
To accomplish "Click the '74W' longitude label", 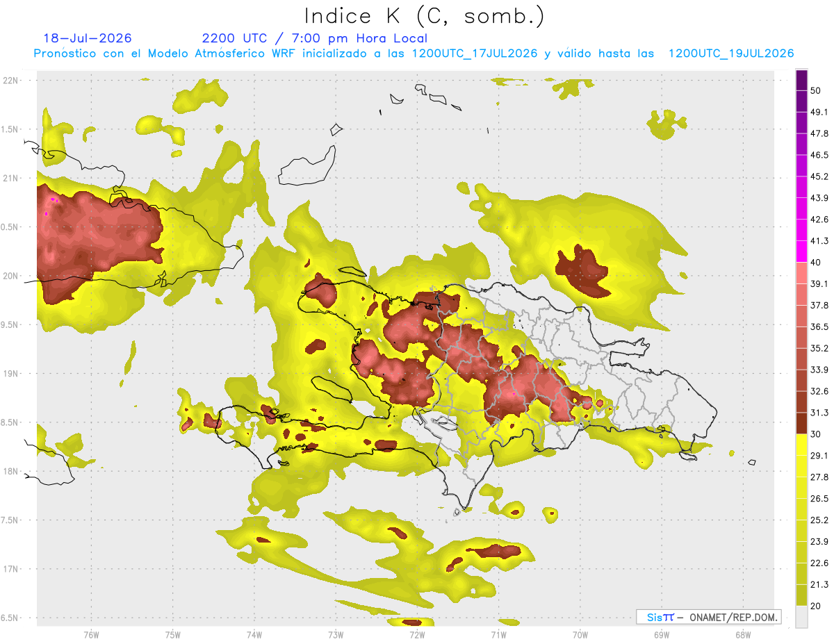I will [254, 634].
